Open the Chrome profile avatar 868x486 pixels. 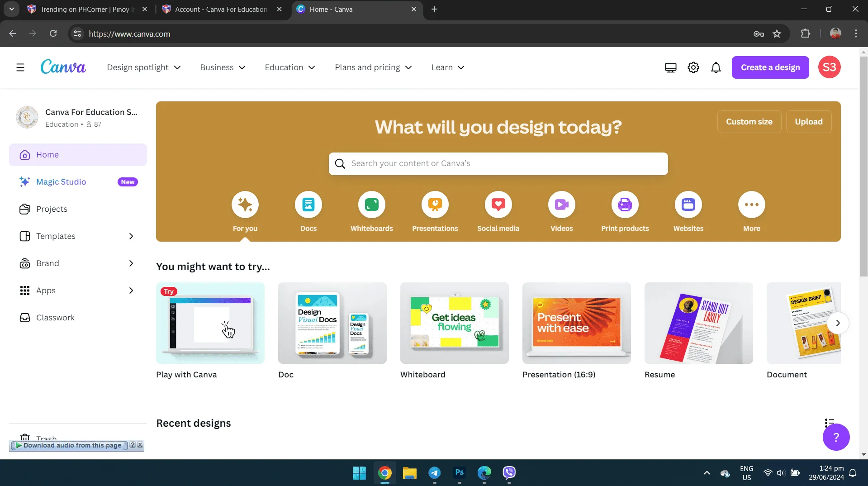(835, 33)
